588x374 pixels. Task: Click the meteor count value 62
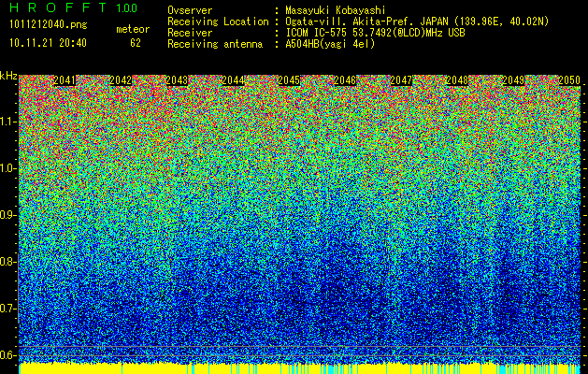click(136, 43)
